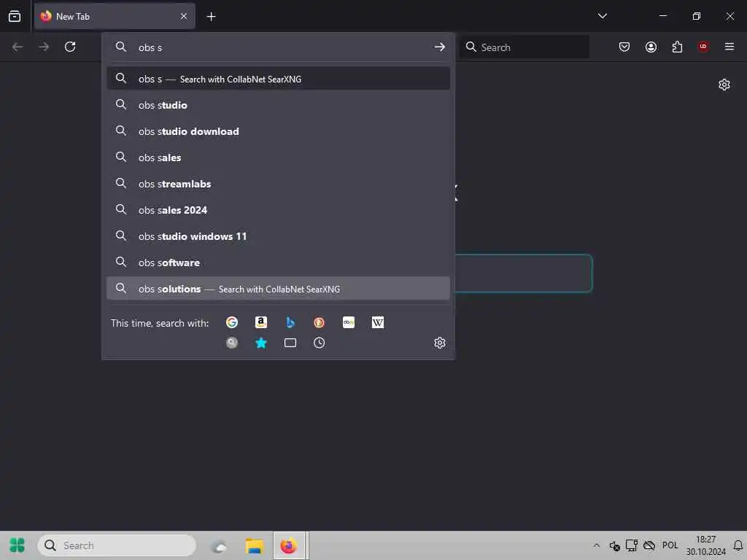
Task: Open the notification bell in the system tray
Action: [x=738, y=545]
